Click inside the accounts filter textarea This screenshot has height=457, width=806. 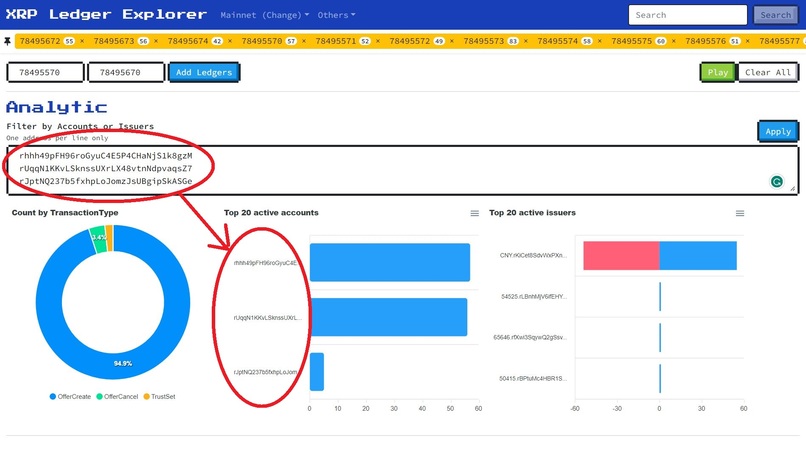403,170
